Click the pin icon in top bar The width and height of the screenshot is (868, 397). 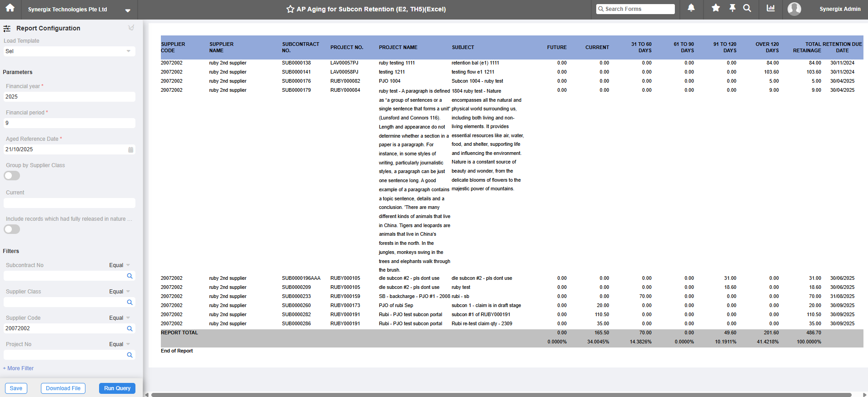733,8
